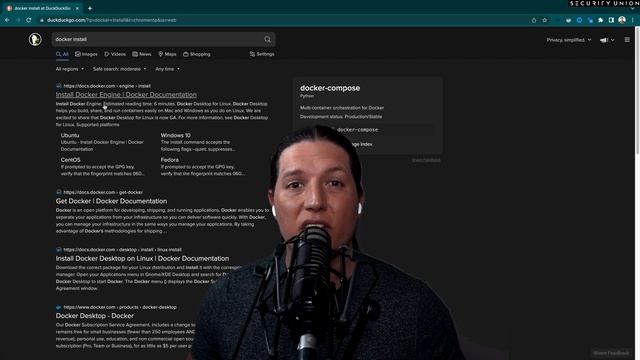The image size is (640, 360).
Task: Click the 'docker install at DuckDuckGo' browser tab
Action: 42,8
